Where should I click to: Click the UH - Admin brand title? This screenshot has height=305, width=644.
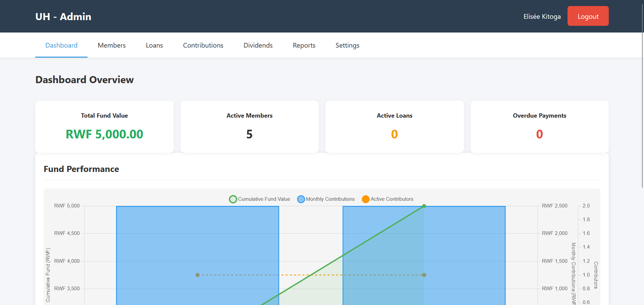coord(63,16)
